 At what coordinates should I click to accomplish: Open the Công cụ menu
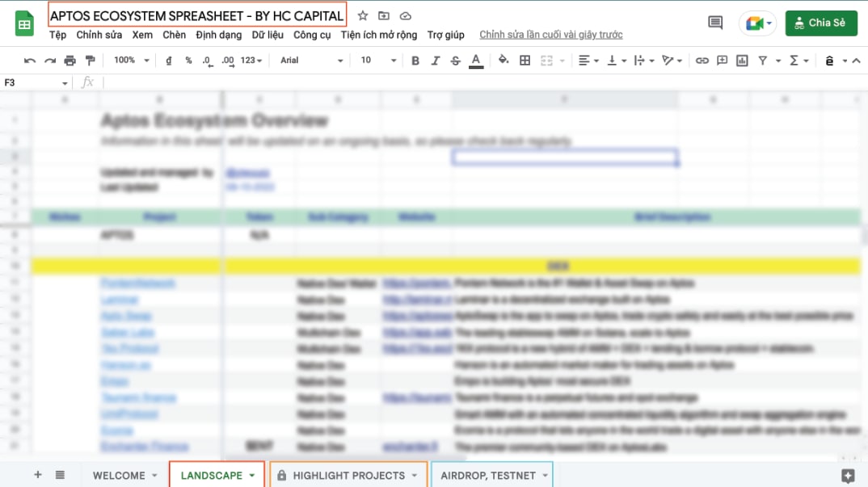point(312,35)
